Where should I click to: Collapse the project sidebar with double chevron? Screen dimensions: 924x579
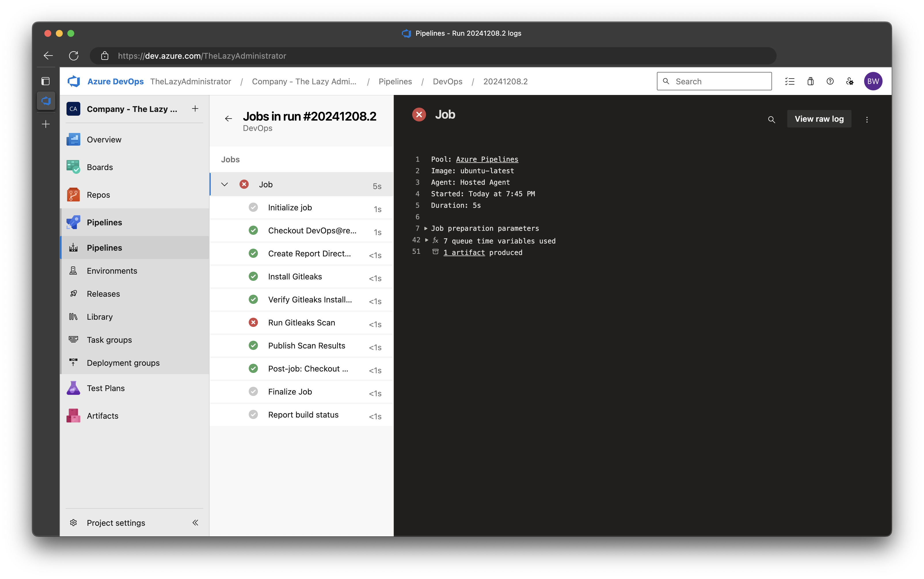coord(195,522)
